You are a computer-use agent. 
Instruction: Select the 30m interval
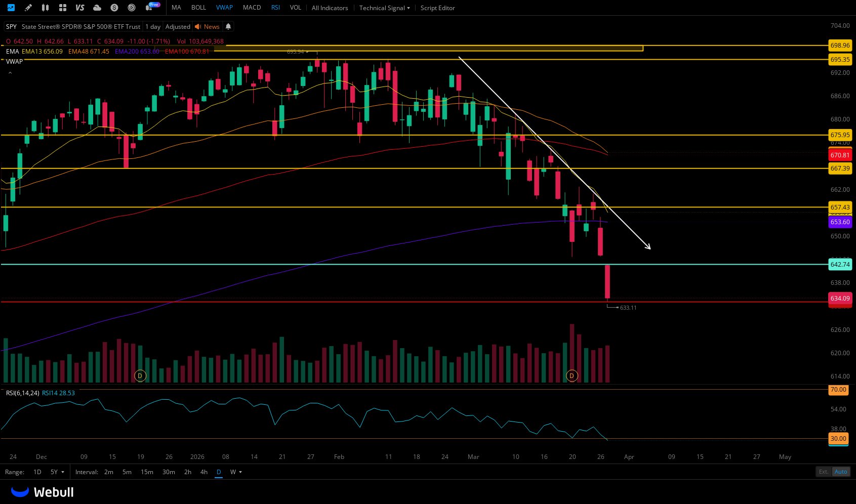pyautogui.click(x=169, y=472)
